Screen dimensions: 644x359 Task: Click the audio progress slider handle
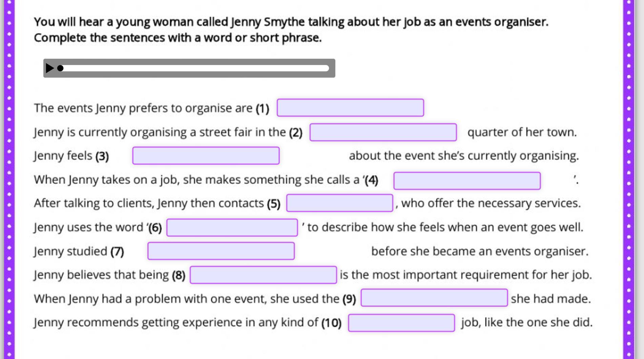pyautogui.click(x=60, y=68)
